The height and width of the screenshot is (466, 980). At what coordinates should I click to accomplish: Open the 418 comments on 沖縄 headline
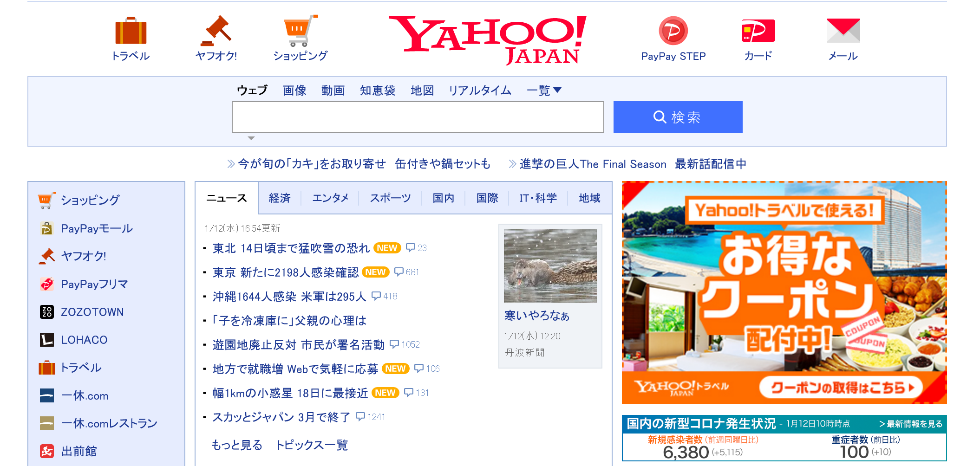(385, 296)
